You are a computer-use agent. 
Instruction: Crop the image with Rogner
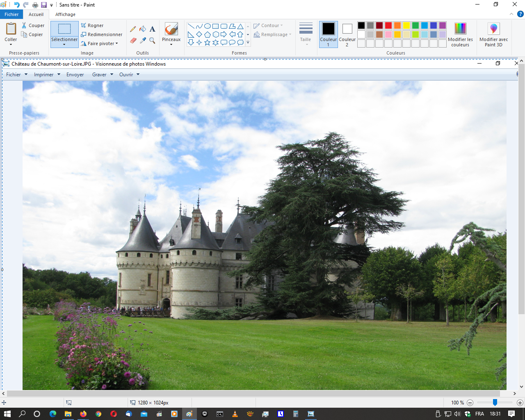click(x=92, y=25)
